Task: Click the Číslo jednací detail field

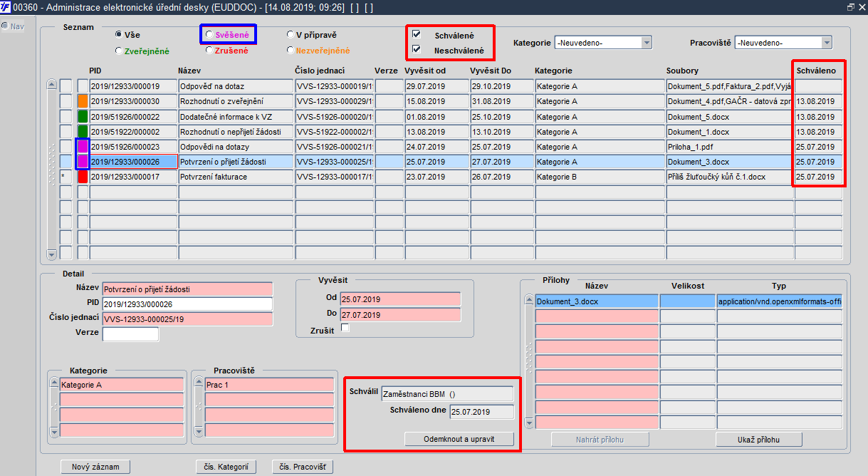Action: (x=188, y=319)
